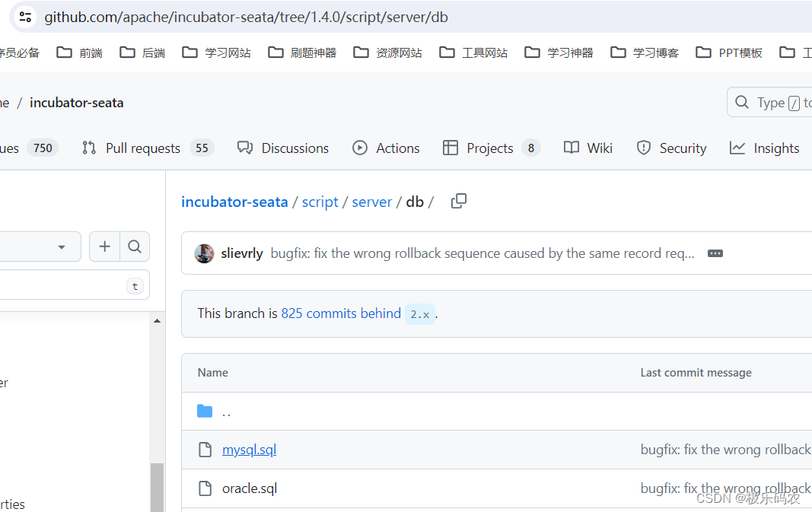Image resolution: width=812 pixels, height=512 pixels.
Task: Click the file tree scrollbar thumb
Action: click(157, 487)
